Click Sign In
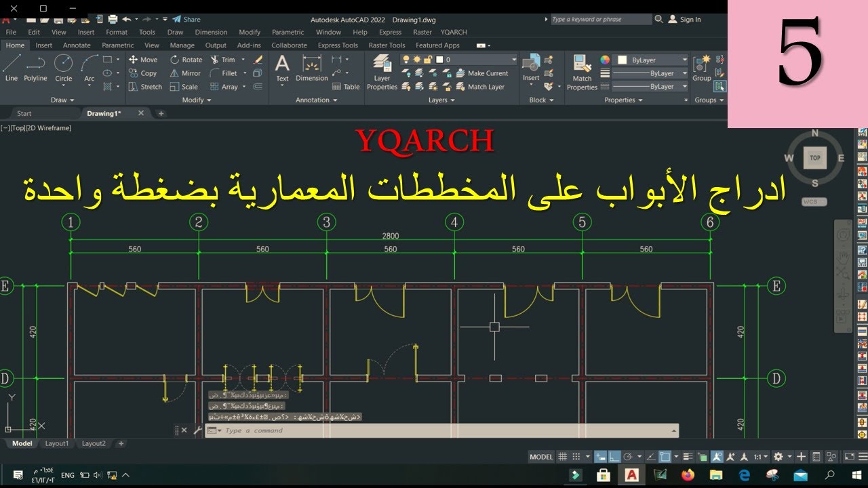Image resolution: width=868 pixels, height=488 pixels. pyautogui.click(x=685, y=19)
